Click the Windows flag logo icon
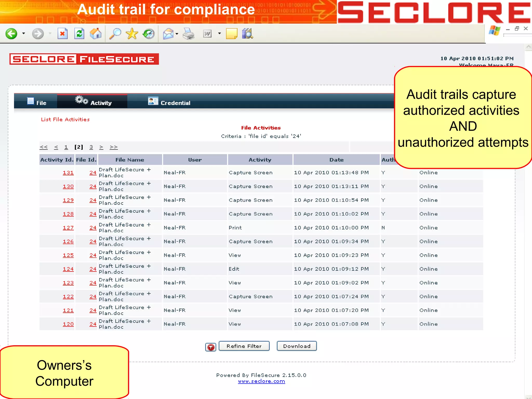The image size is (532, 399). 494,31
